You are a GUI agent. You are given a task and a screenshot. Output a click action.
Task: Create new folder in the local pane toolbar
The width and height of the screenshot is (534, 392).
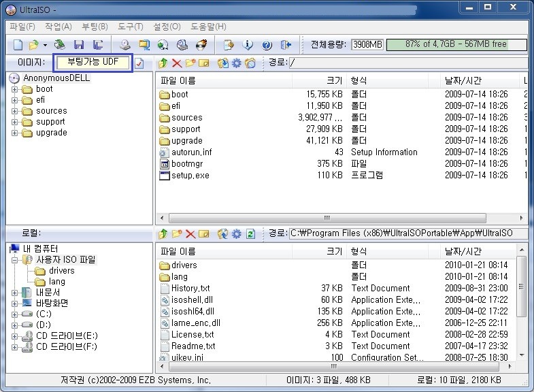177,233
